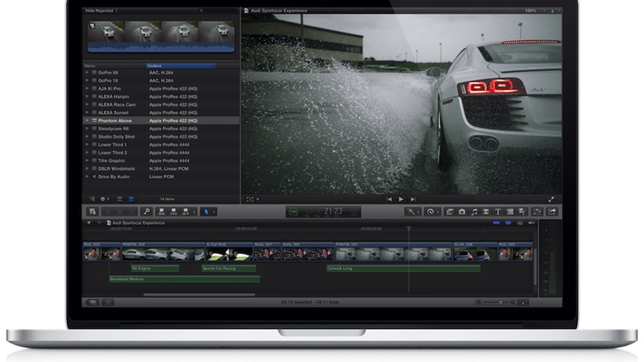
Task: Click the Share export icon
Action: pos(552,212)
